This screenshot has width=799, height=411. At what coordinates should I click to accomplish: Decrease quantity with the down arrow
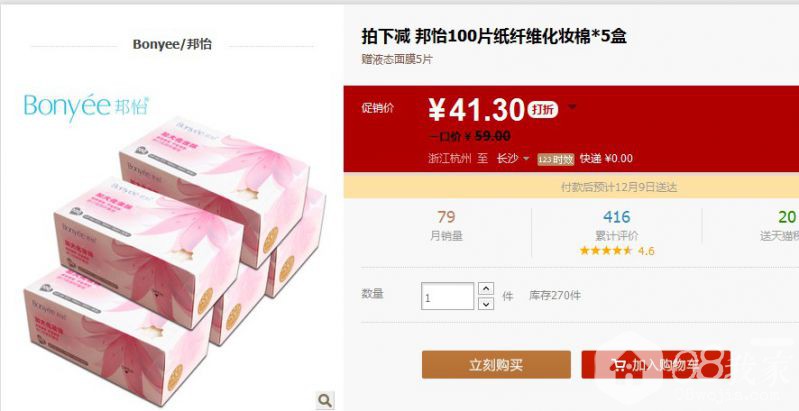[x=487, y=304]
